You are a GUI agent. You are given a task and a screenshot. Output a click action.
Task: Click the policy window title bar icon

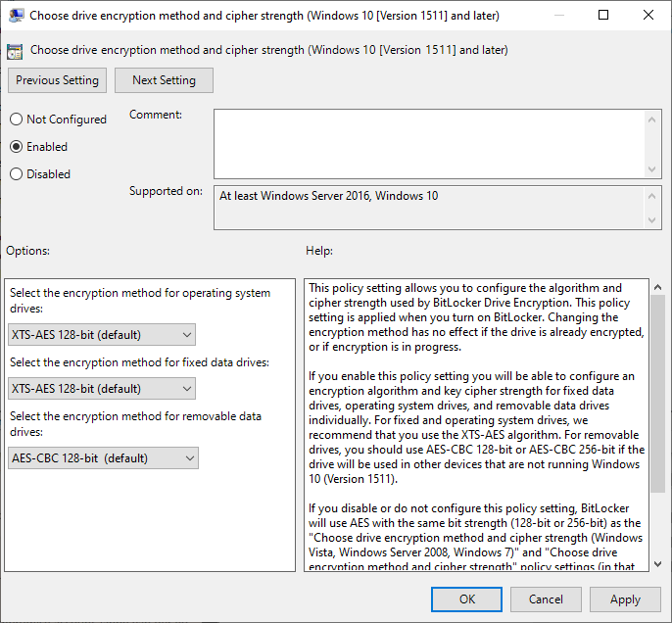click(x=16, y=16)
